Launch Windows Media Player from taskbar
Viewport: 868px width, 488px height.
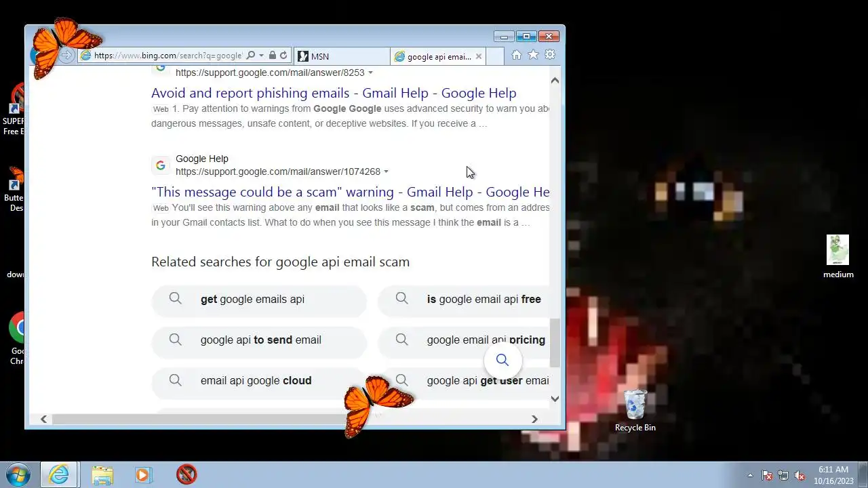click(x=143, y=474)
